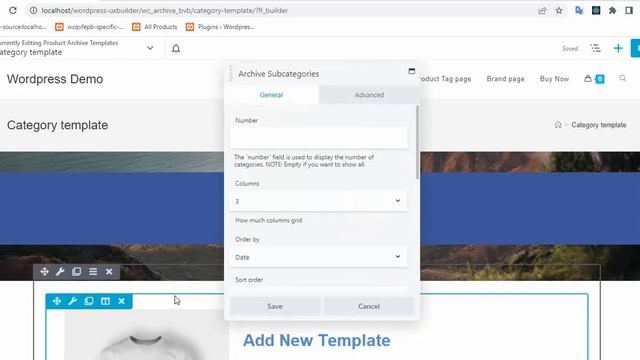Open the search icon in site header
The width and height of the screenshot is (640, 360).
(622, 78)
